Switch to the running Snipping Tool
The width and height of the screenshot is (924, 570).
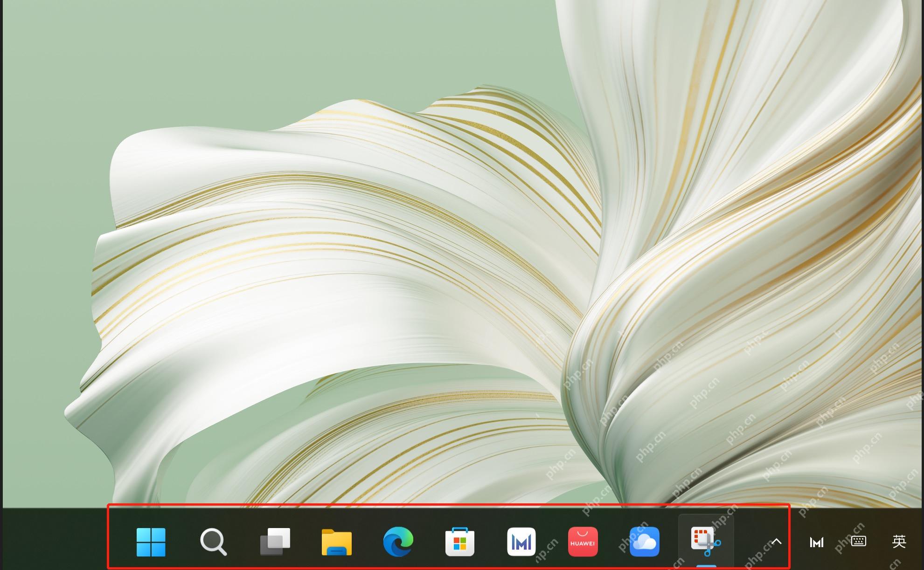(x=706, y=542)
